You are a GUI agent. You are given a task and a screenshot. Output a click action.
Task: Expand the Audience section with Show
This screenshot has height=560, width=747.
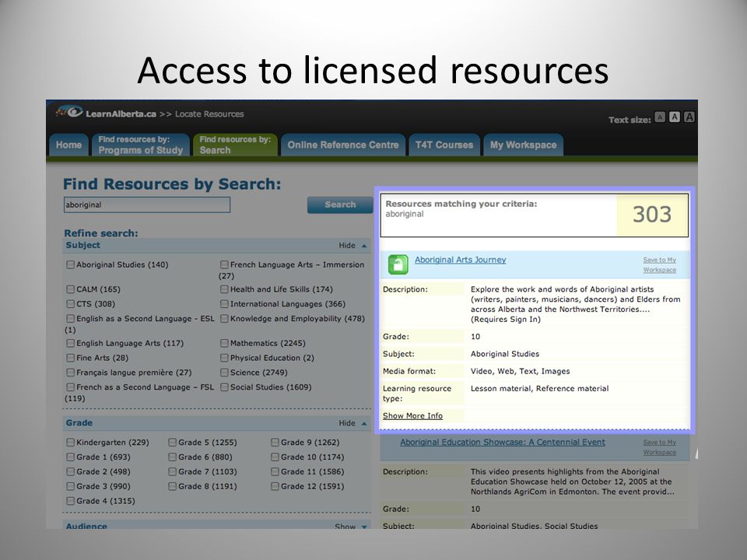(351, 527)
